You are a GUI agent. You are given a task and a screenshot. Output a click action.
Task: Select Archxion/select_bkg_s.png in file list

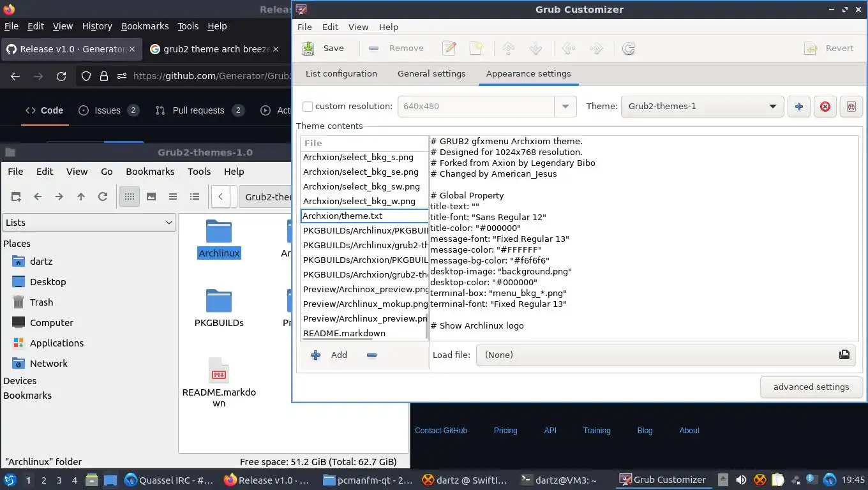tap(358, 157)
